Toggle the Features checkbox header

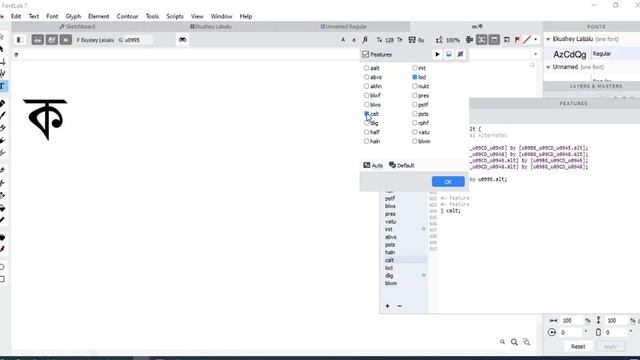pyautogui.click(x=365, y=54)
